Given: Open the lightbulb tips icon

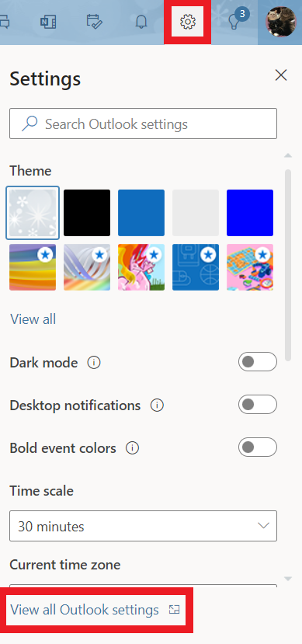Looking at the screenshot, I should click(x=234, y=21).
